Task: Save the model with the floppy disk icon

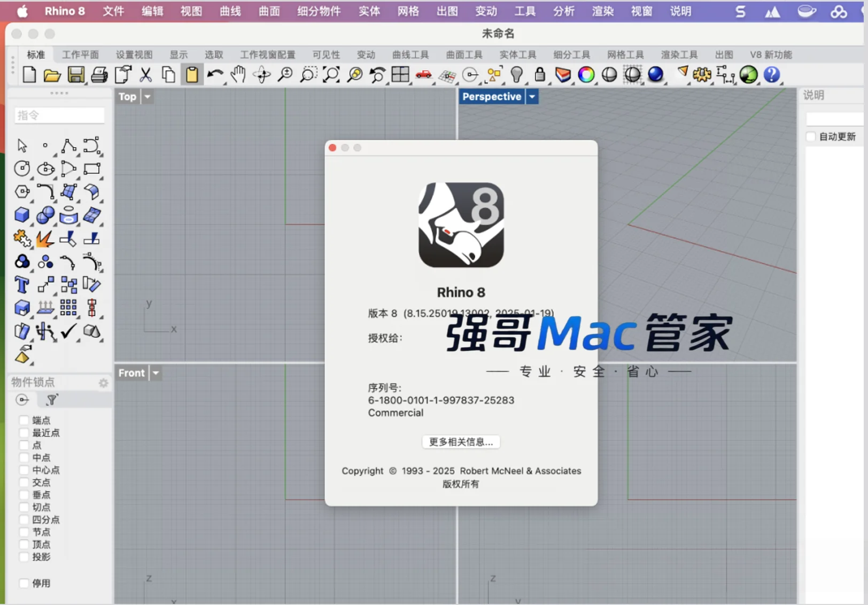Action: 76,75
